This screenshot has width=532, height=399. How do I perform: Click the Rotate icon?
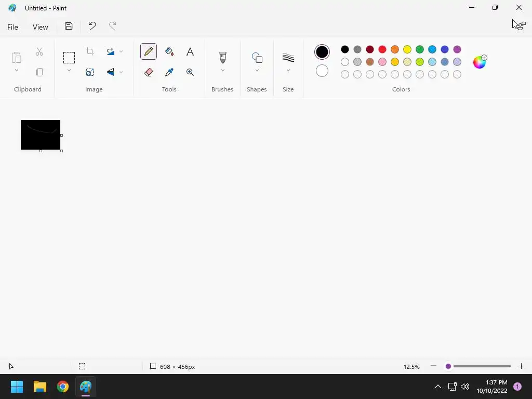click(110, 51)
